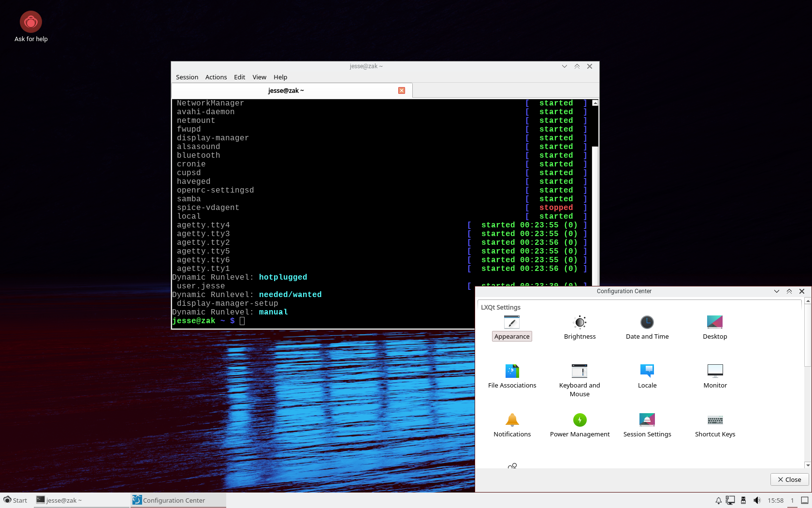Close the jesse@zak terminal tab
The width and height of the screenshot is (812, 508).
pyautogui.click(x=402, y=90)
